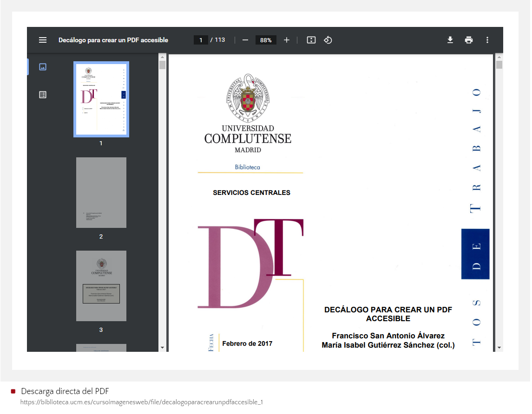Open the more actions three-dot menu
532x414 pixels.
click(x=487, y=40)
